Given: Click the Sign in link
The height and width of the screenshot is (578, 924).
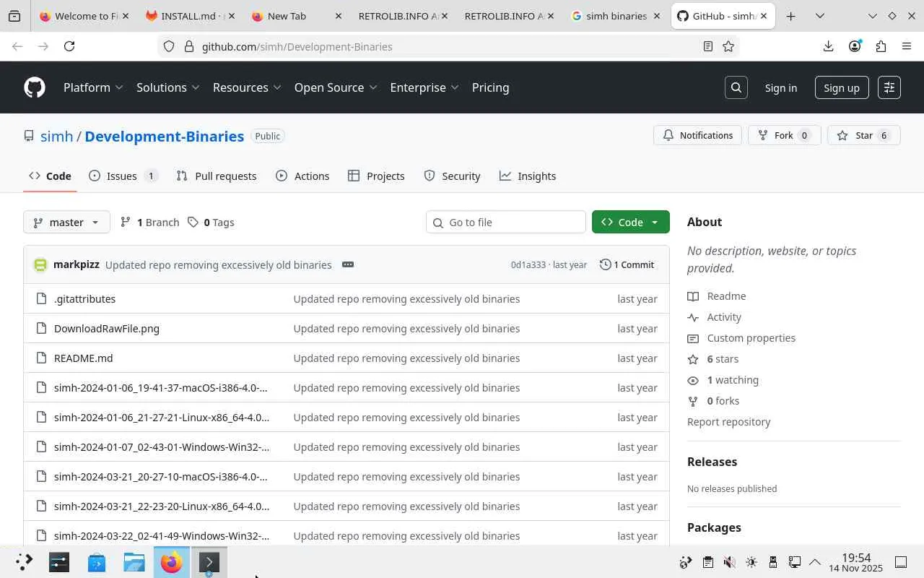Looking at the screenshot, I should [781, 87].
